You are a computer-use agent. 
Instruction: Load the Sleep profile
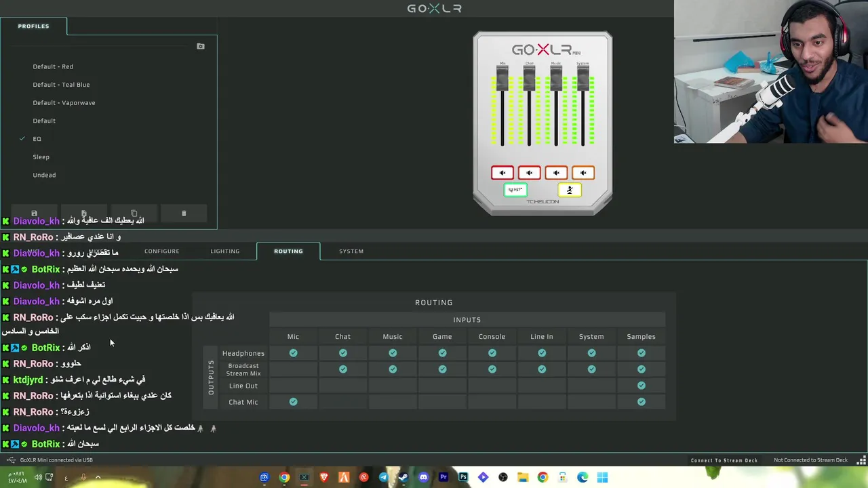(x=41, y=157)
